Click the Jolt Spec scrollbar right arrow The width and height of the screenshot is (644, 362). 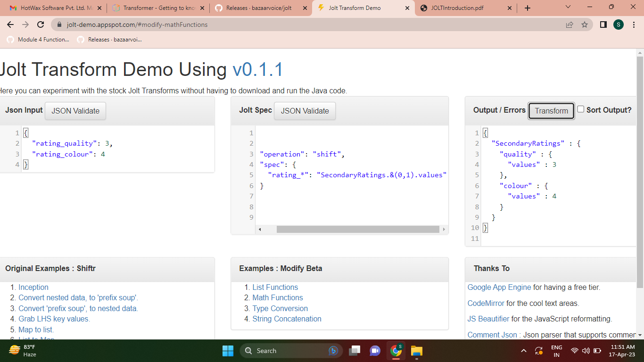click(444, 229)
